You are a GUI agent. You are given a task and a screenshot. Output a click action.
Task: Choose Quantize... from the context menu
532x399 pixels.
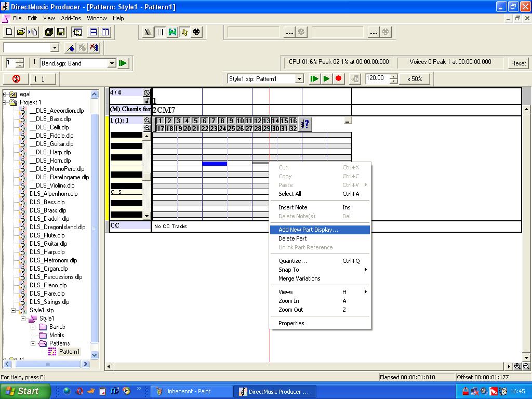[292, 261]
